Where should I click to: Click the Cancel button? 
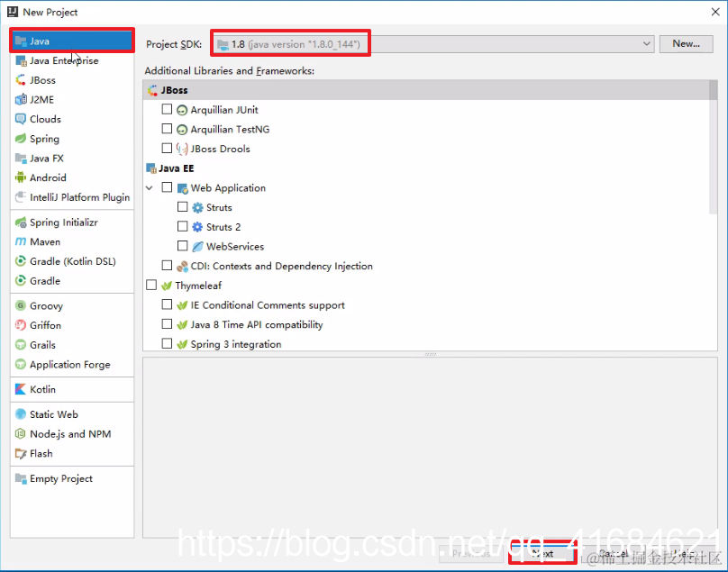pos(614,553)
